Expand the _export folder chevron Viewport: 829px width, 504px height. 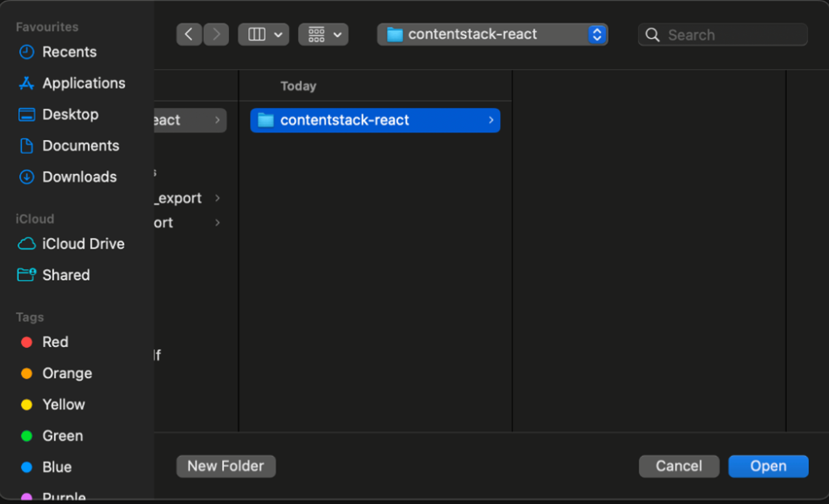point(217,198)
